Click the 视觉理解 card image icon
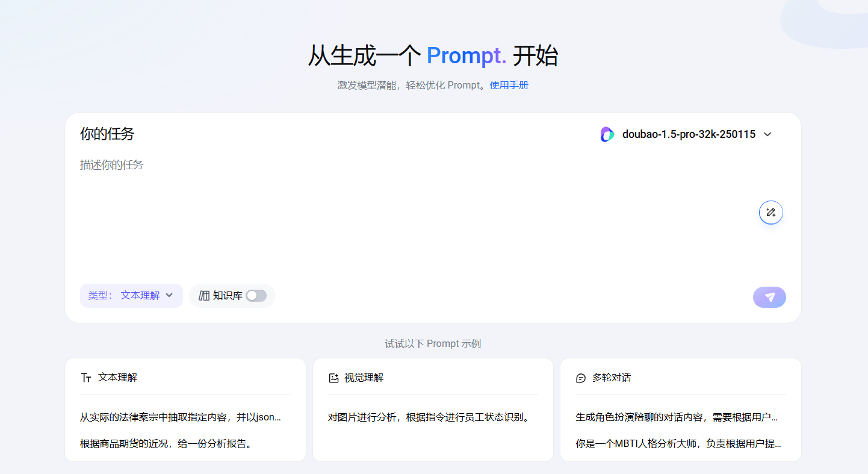Viewport: 868px width, 474px height. click(x=333, y=378)
